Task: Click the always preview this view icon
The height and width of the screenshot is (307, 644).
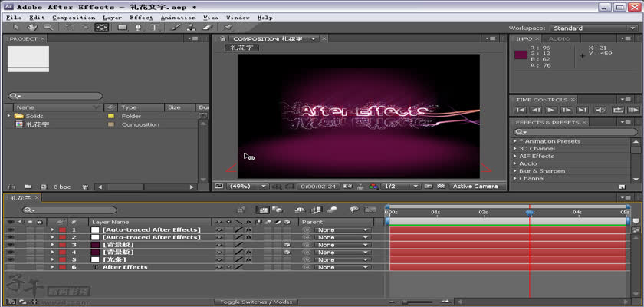Action: [219, 186]
